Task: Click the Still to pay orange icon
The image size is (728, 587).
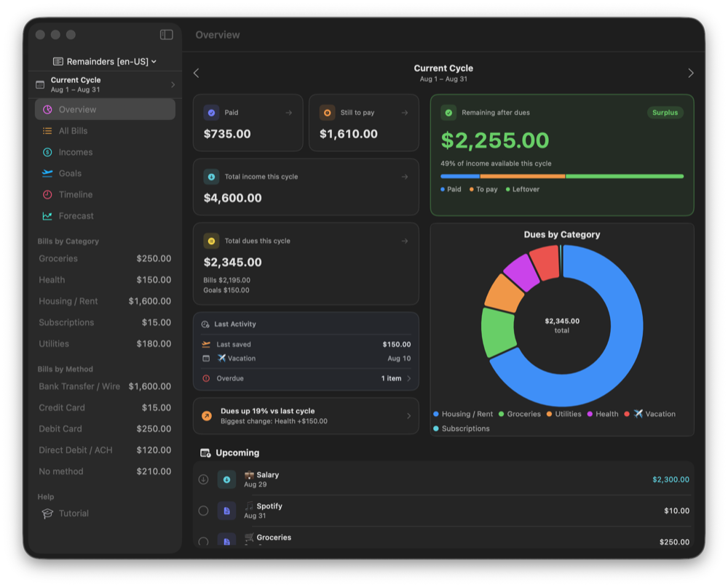Action: tap(328, 113)
